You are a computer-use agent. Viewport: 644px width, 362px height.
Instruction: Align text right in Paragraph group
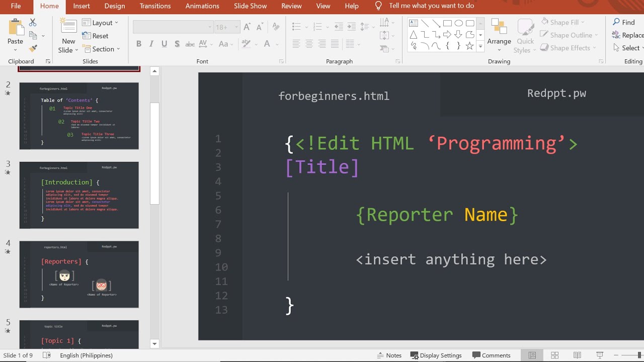point(322,44)
